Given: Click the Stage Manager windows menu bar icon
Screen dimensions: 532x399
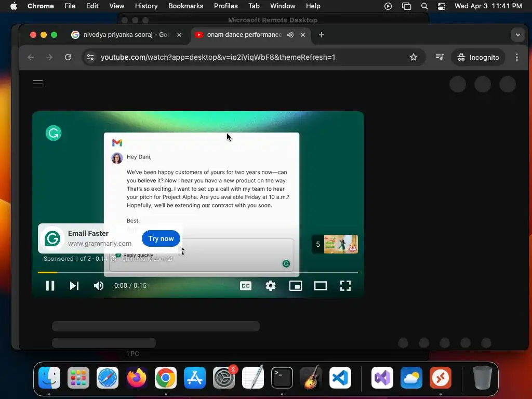Looking at the screenshot, I should point(406,6).
